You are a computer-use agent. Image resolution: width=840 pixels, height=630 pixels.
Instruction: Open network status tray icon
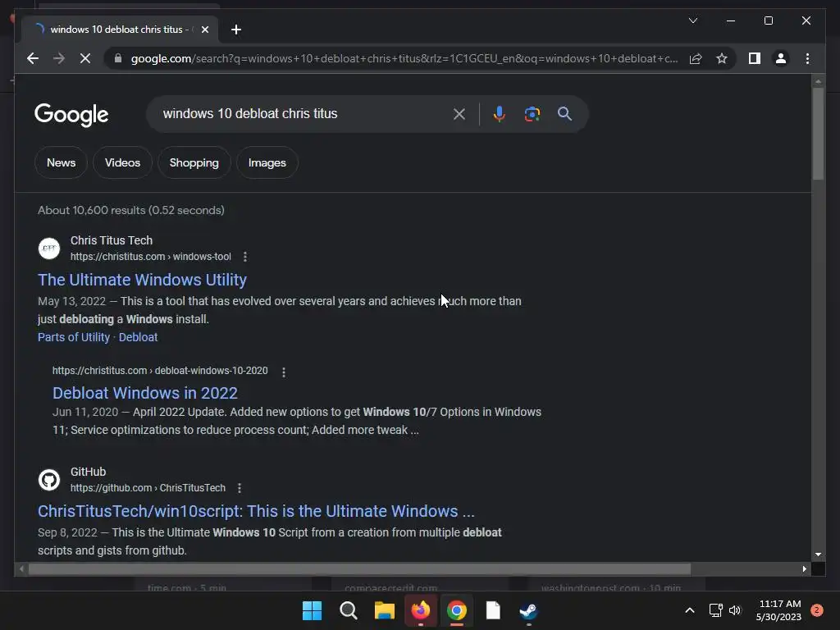click(x=715, y=610)
